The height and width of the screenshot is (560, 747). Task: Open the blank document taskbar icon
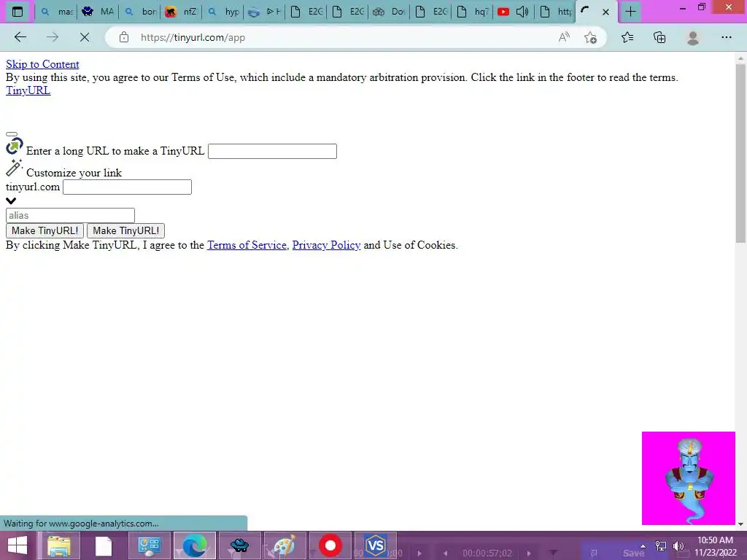[104, 545]
